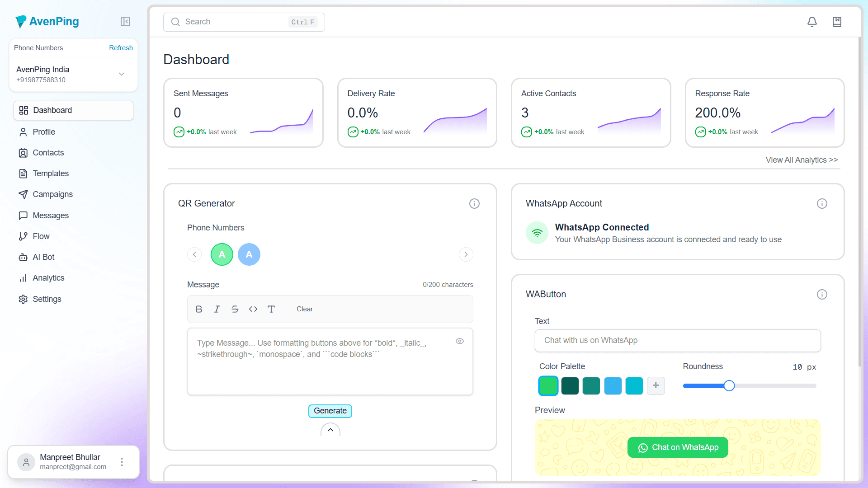Insert code formatting in message

pos(253,309)
